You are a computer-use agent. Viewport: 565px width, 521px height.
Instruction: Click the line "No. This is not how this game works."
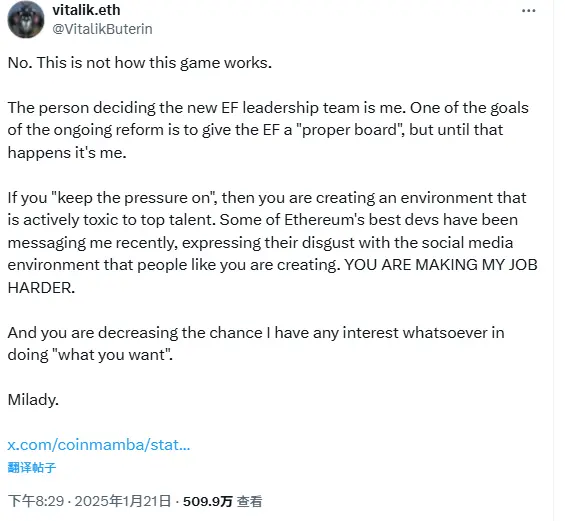tap(140, 63)
